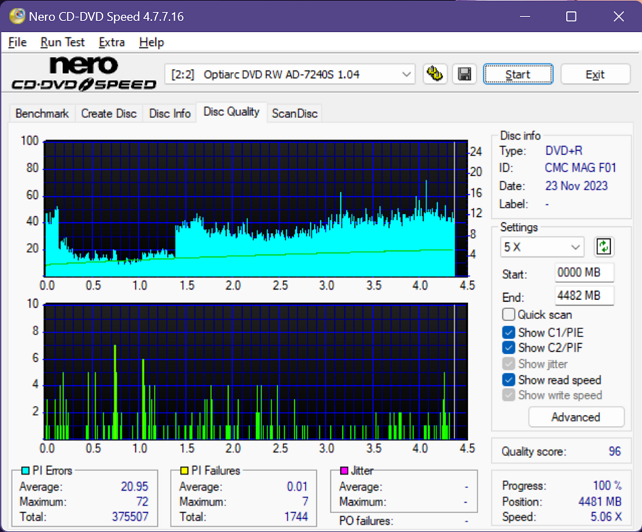Click the drive options icon next to dropdown
Screen dimensions: 642x532
pos(435,74)
